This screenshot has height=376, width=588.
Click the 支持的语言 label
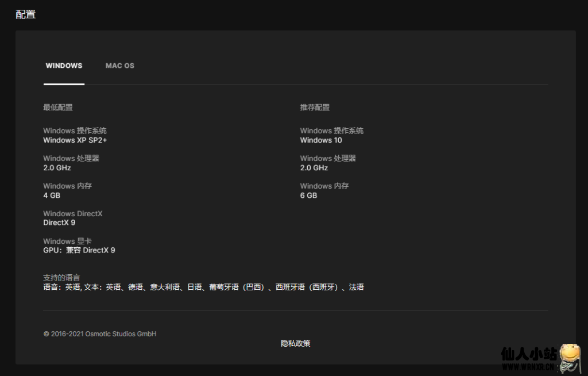[x=61, y=278]
